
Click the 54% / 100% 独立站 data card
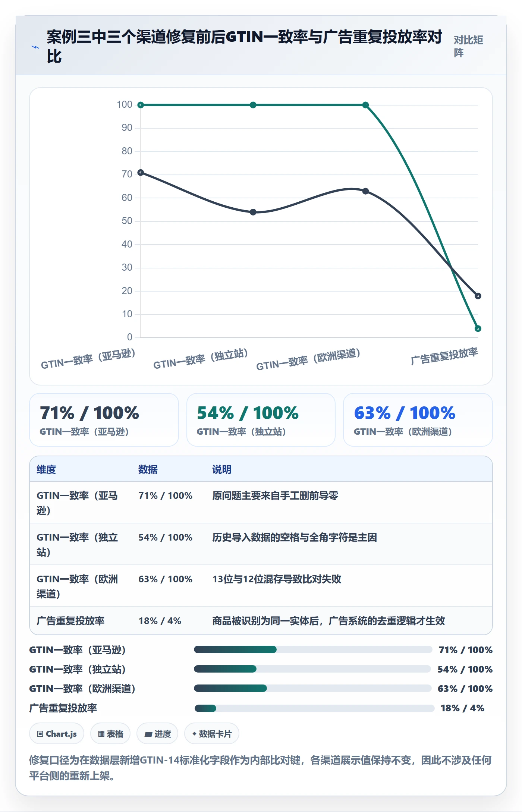tap(261, 420)
